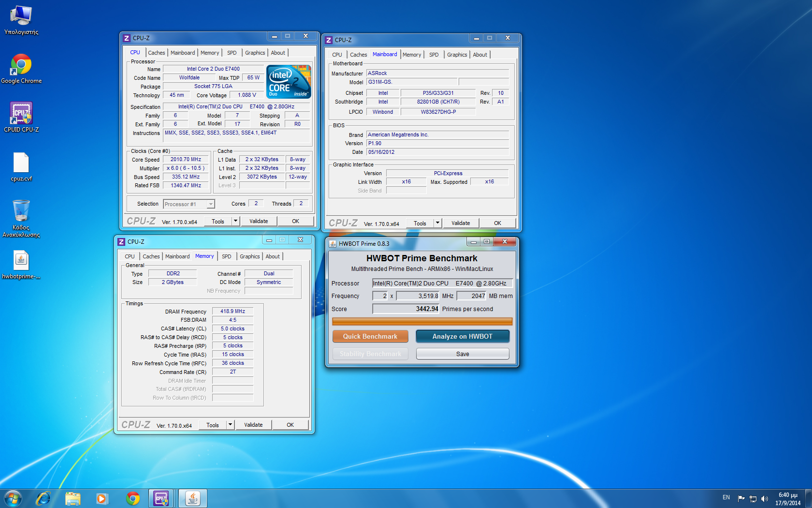Click the Core Speed value 2010.70 MHz
812x508 pixels.
(186, 159)
